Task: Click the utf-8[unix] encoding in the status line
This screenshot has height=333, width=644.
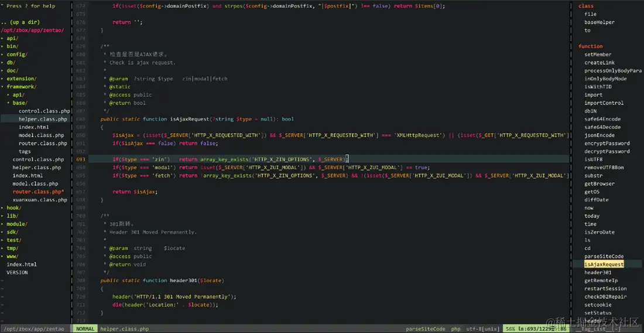Action: [482, 329]
